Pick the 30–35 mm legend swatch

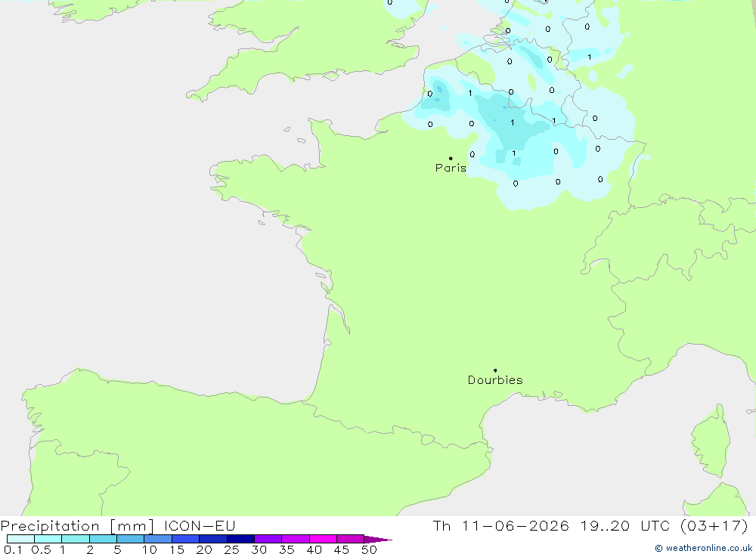268,539
